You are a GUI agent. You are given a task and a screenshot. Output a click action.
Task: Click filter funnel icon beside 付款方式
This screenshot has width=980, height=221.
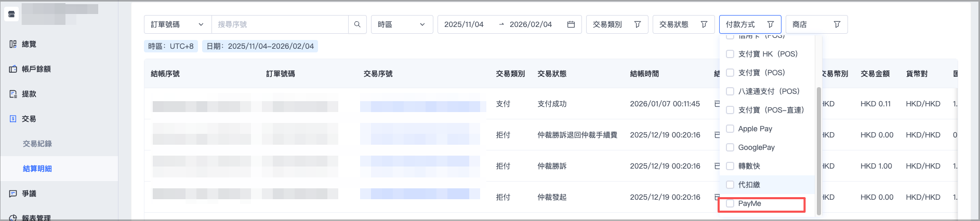coord(770,24)
